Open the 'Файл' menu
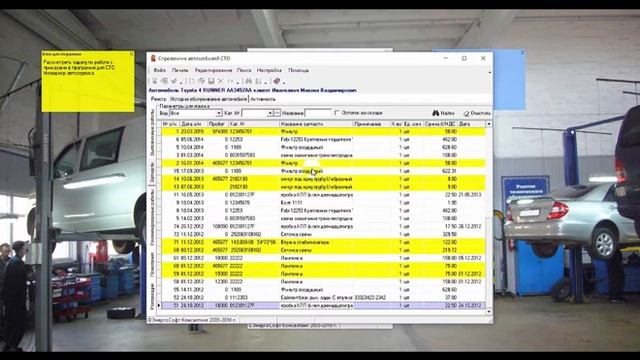The height and width of the screenshot is (360, 640). click(159, 70)
